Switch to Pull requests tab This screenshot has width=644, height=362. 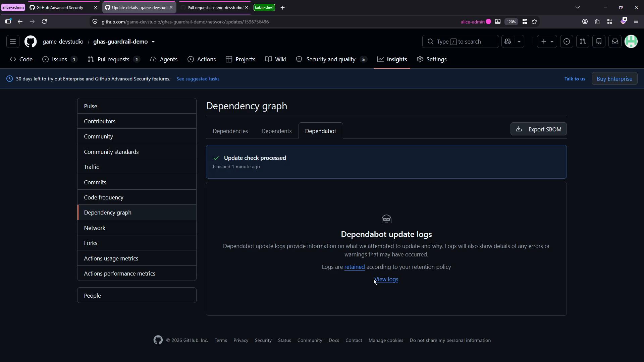click(113, 59)
